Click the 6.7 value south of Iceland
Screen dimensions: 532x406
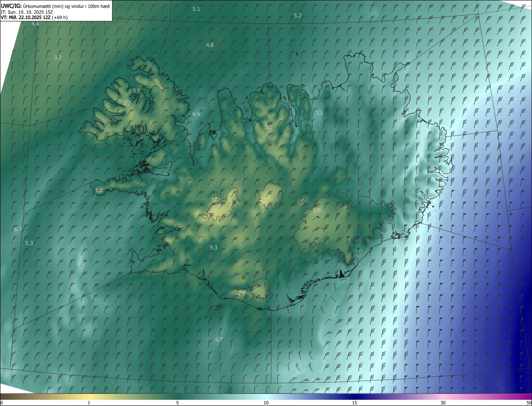click(x=219, y=339)
